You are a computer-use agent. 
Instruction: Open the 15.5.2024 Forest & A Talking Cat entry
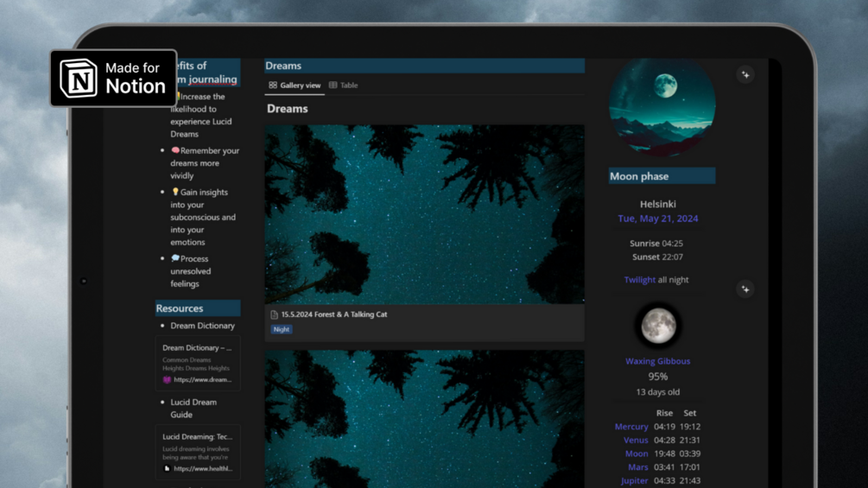tap(333, 314)
